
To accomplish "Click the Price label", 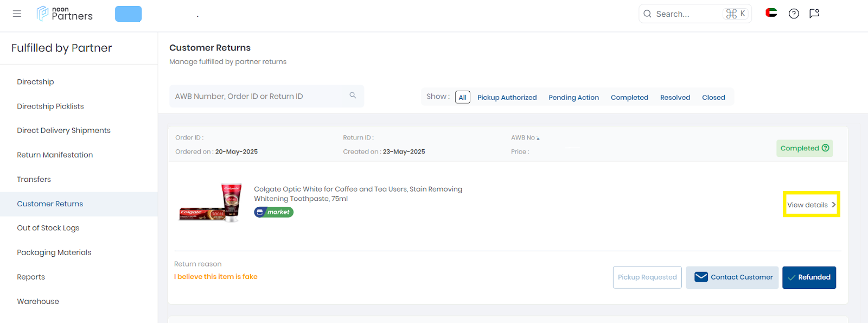I will point(520,152).
